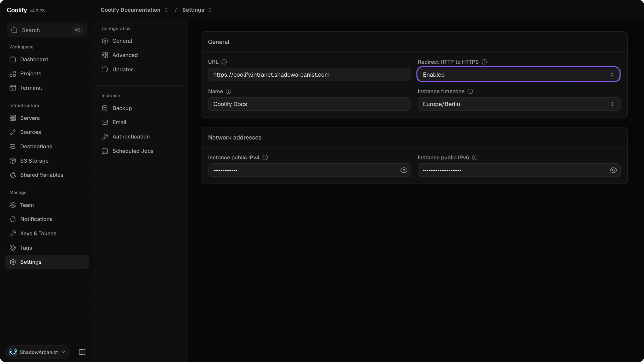
Task: Click the Tags label icon
Action: click(13, 248)
